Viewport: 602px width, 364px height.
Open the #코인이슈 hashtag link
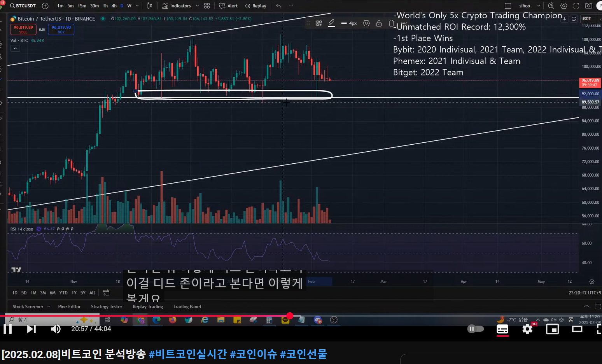pyautogui.click(x=254, y=354)
